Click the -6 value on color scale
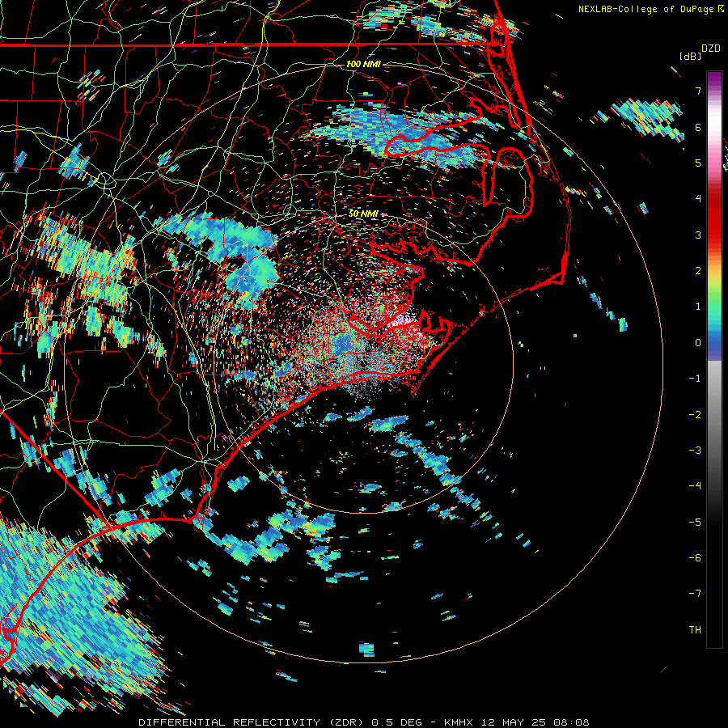Image resolution: width=728 pixels, height=728 pixels. 695,557
